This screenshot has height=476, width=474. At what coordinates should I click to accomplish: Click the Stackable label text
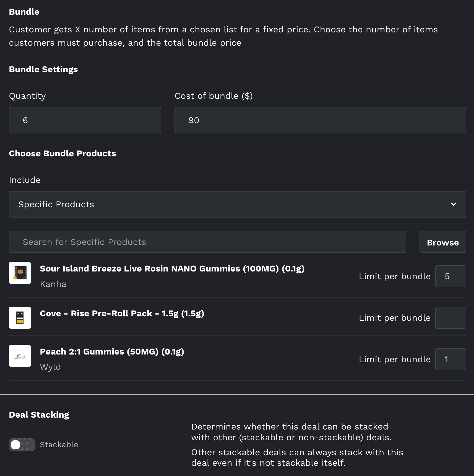click(59, 445)
